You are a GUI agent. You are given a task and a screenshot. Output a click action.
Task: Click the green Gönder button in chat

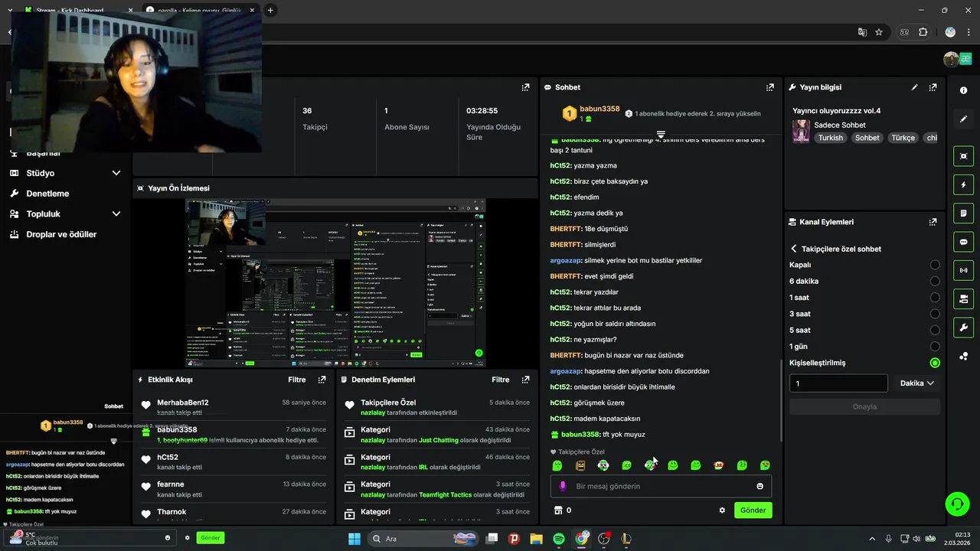click(753, 510)
